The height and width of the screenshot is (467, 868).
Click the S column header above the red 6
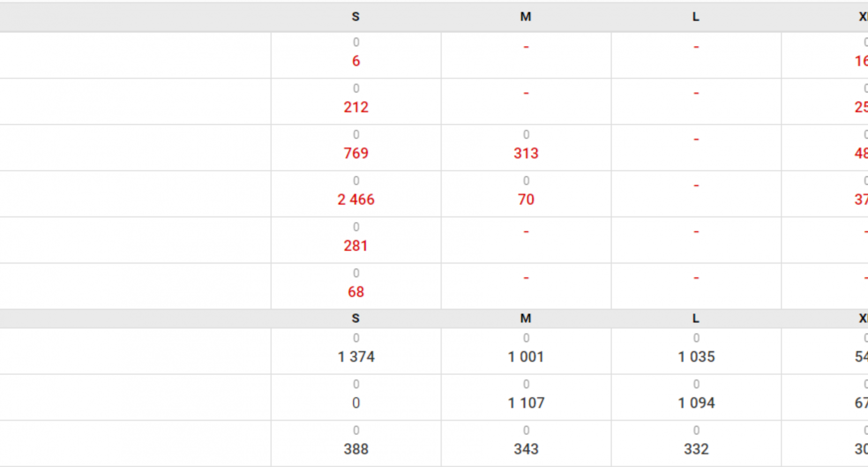(x=356, y=17)
